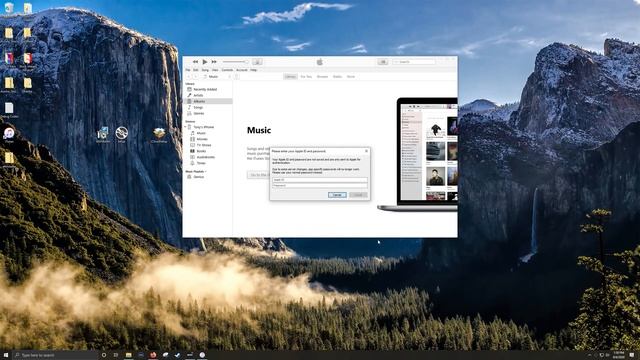Viewport: 640px width, 360px height.
Task: Adjust the iTunes volume slider
Action: click(x=236, y=62)
